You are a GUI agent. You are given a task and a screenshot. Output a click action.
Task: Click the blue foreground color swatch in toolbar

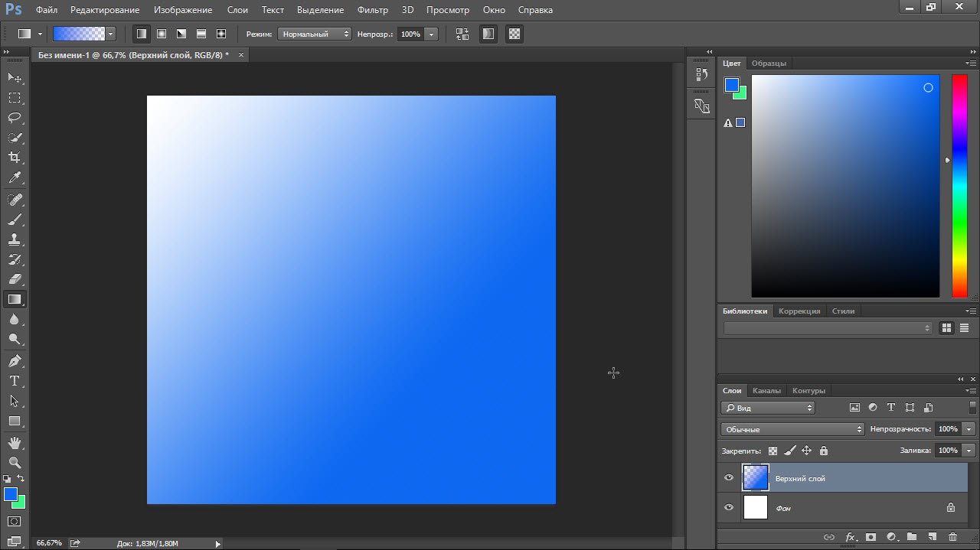10,493
